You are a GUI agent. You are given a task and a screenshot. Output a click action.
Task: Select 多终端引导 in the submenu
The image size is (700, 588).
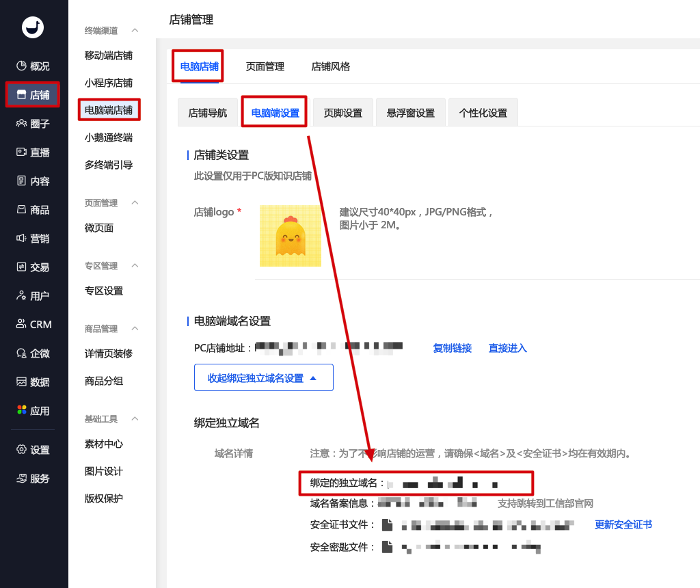pos(109,165)
